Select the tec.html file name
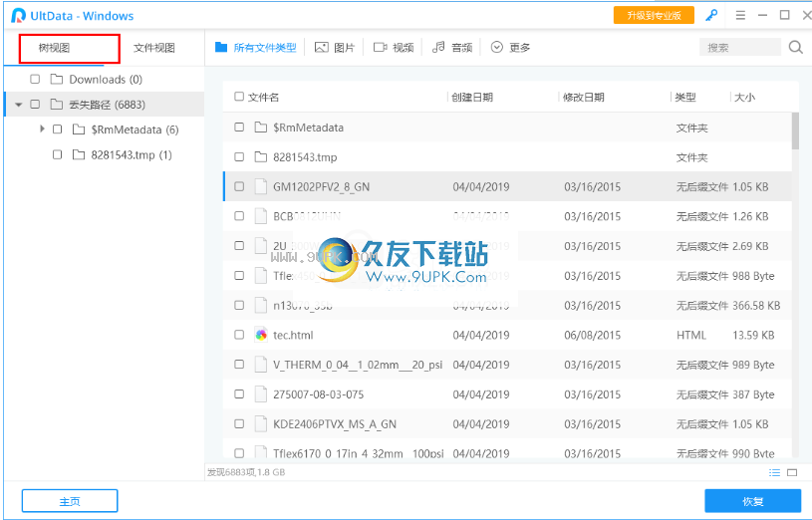Image resolution: width=812 pixels, height=520 pixels. [293, 335]
